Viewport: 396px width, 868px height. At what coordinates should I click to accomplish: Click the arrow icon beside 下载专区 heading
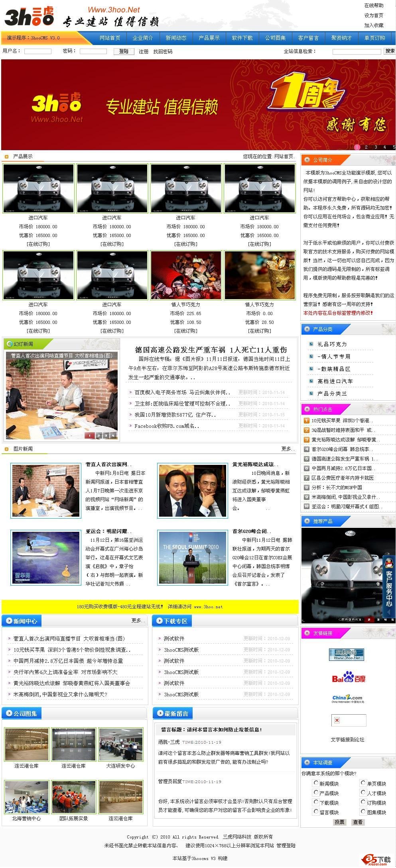[x=159, y=621]
